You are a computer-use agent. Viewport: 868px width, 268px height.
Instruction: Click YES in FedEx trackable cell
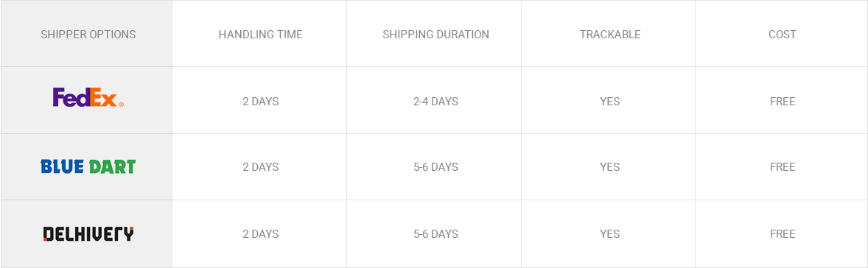point(610,102)
